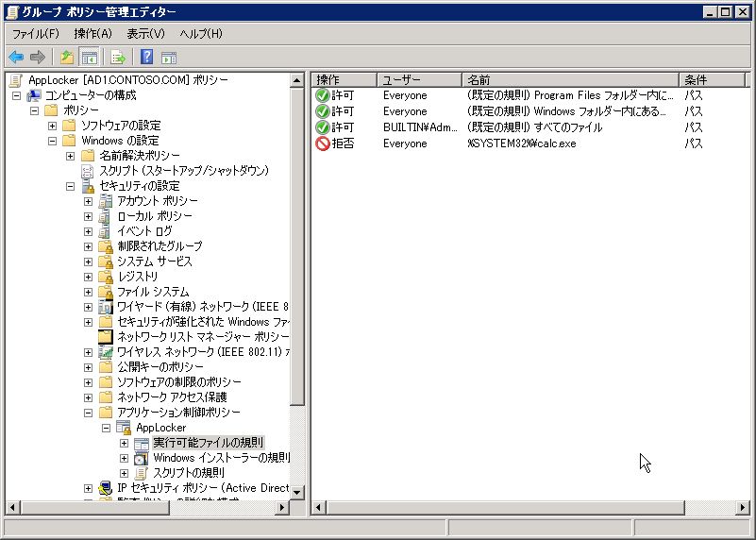Viewport: 756px width, 540px height.
Task: Click the Export list toolbar icon
Action: click(118, 58)
